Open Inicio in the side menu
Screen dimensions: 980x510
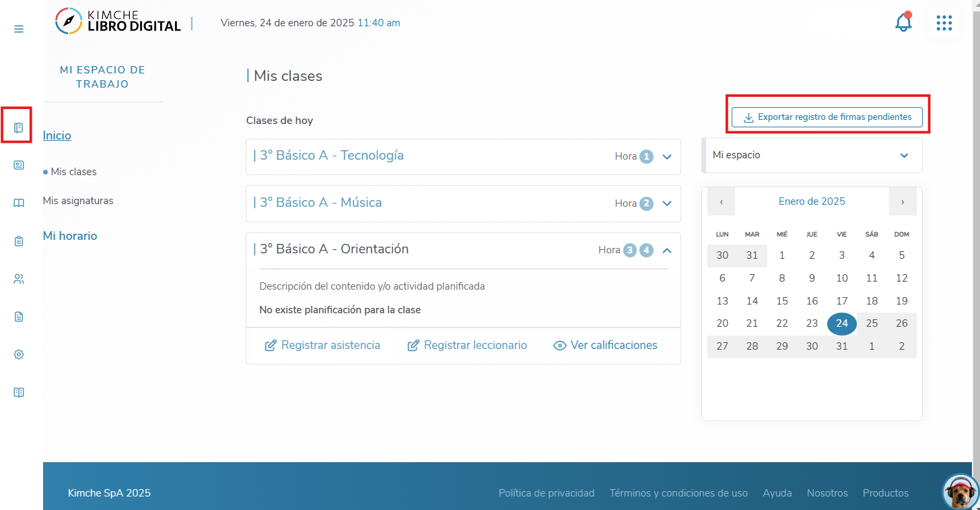pyautogui.click(x=57, y=135)
